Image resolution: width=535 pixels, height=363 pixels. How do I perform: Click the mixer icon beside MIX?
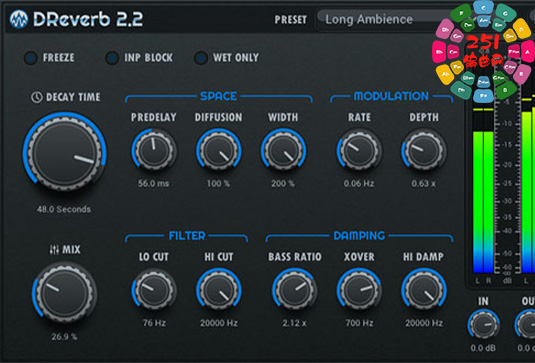click(54, 250)
